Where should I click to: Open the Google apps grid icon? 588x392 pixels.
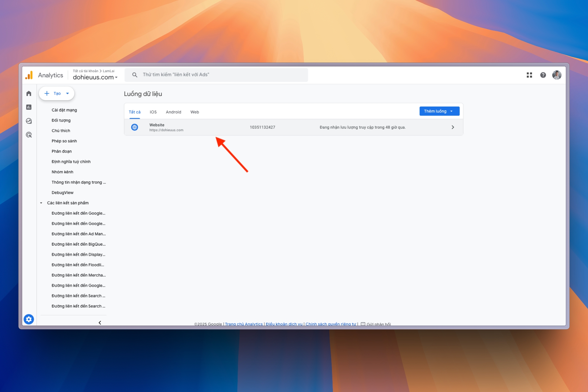pyautogui.click(x=529, y=75)
